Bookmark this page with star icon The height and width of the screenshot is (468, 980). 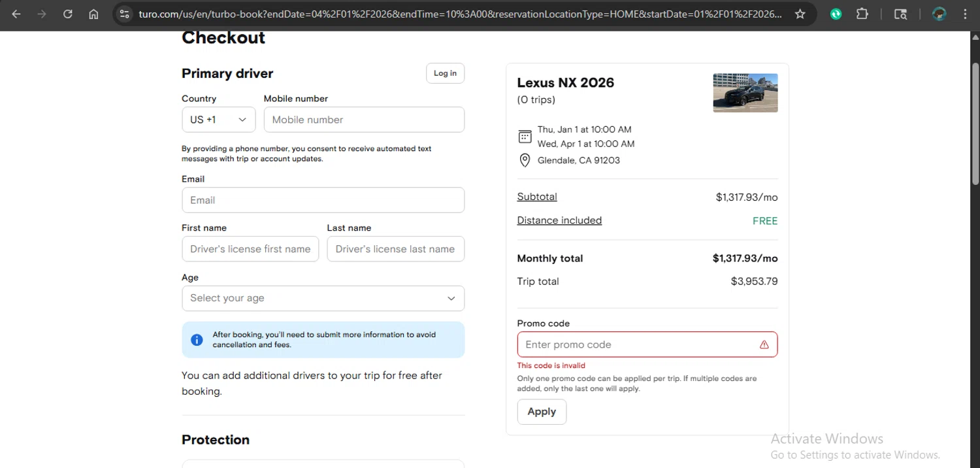pyautogui.click(x=800, y=14)
